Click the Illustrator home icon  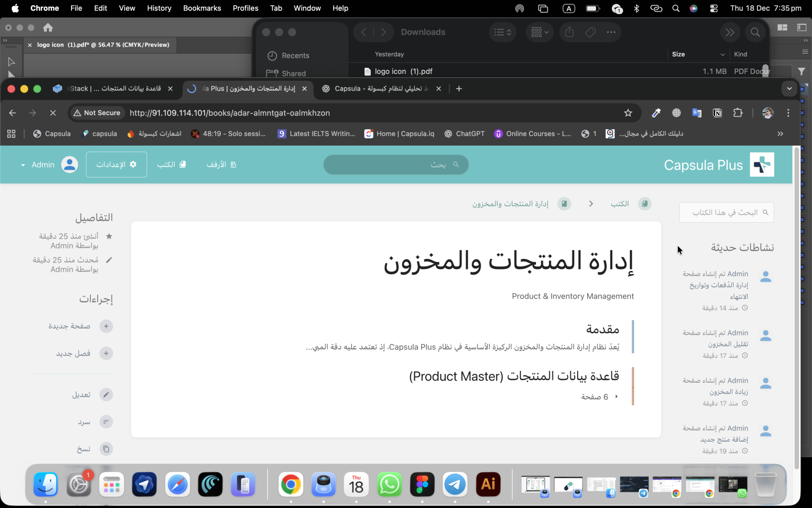point(47,28)
